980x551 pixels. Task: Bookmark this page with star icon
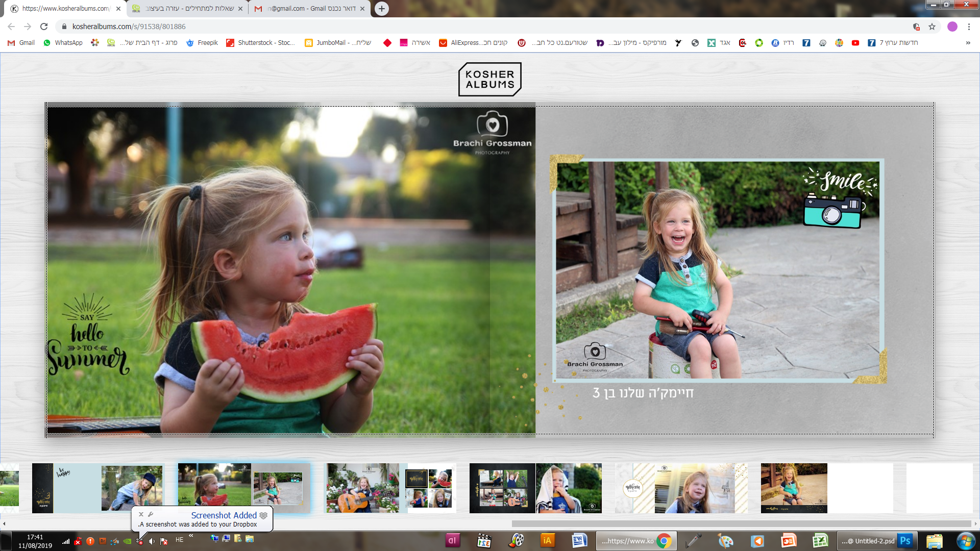pyautogui.click(x=932, y=27)
